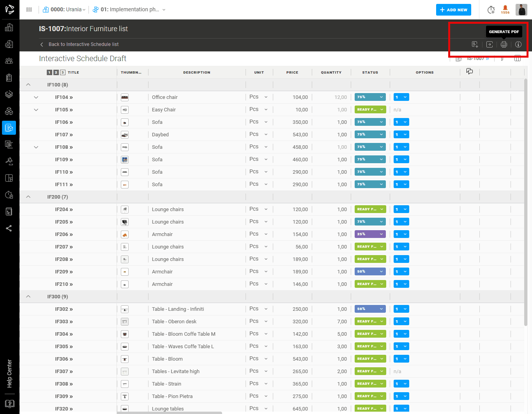
Task: Click the Generate PDF printer icon
Action: 504,44
